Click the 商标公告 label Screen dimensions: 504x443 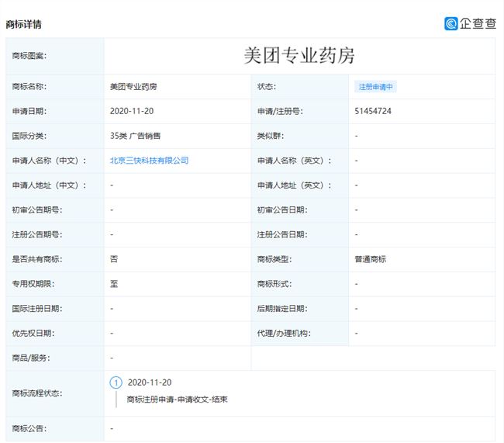pyautogui.click(x=29, y=428)
